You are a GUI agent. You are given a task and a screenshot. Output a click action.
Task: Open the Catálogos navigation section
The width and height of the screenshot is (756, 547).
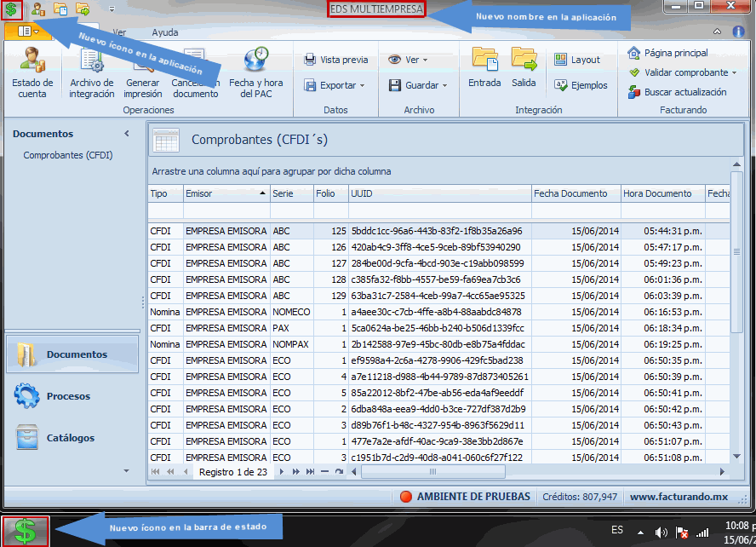(x=70, y=438)
